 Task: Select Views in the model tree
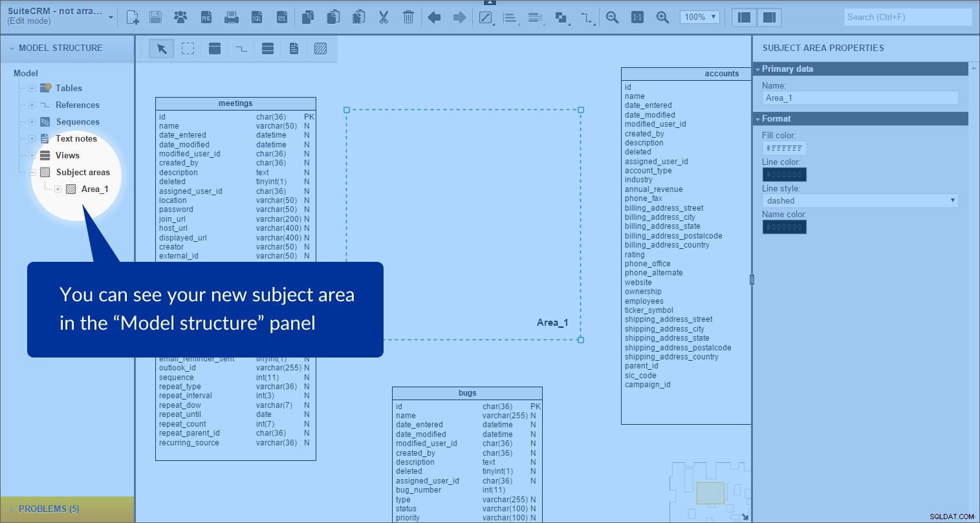[x=67, y=155]
